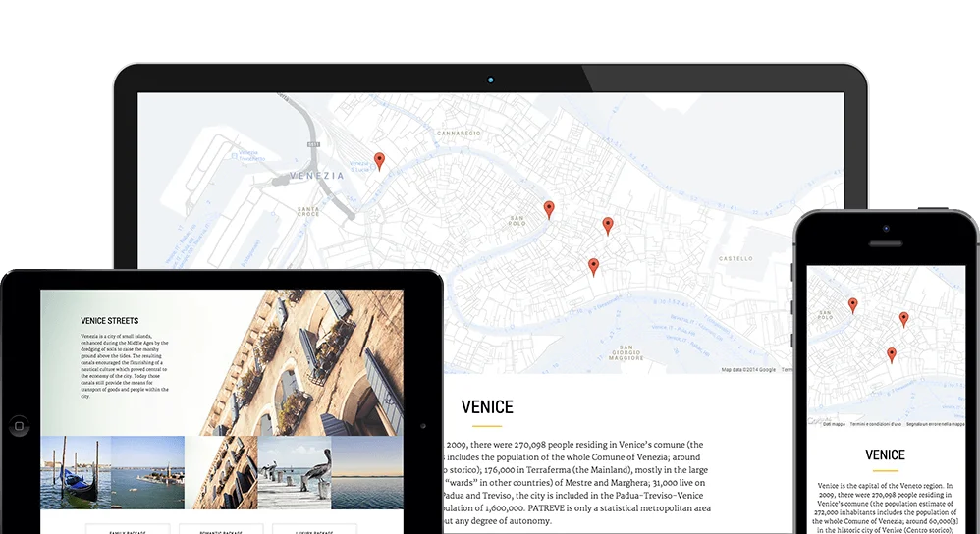The image size is (980, 534).
Task: Click the tablet paragraph starting 'Venezia is a city'
Action: pos(125,366)
